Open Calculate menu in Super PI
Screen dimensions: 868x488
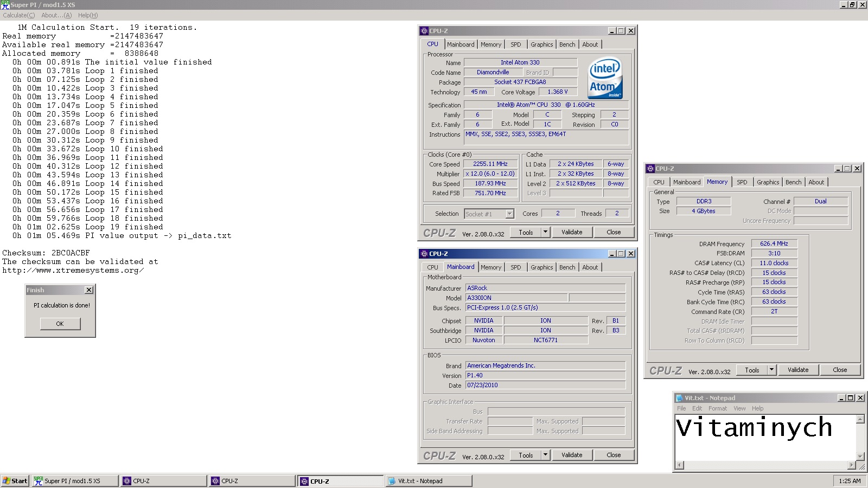[x=18, y=15]
